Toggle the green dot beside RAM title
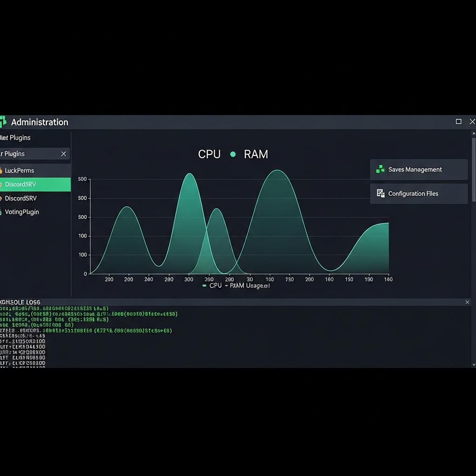The height and width of the screenshot is (476, 476). tap(233, 154)
